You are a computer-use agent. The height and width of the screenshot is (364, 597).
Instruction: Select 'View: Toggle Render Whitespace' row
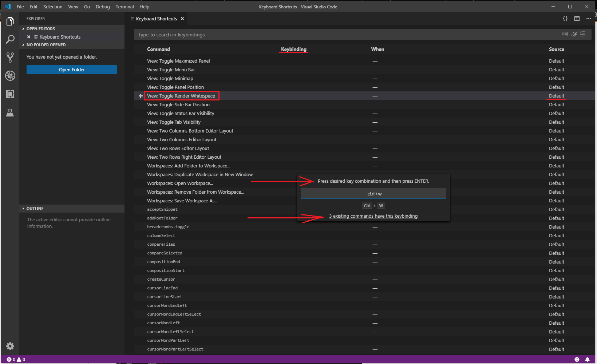click(x=364, y=96)
